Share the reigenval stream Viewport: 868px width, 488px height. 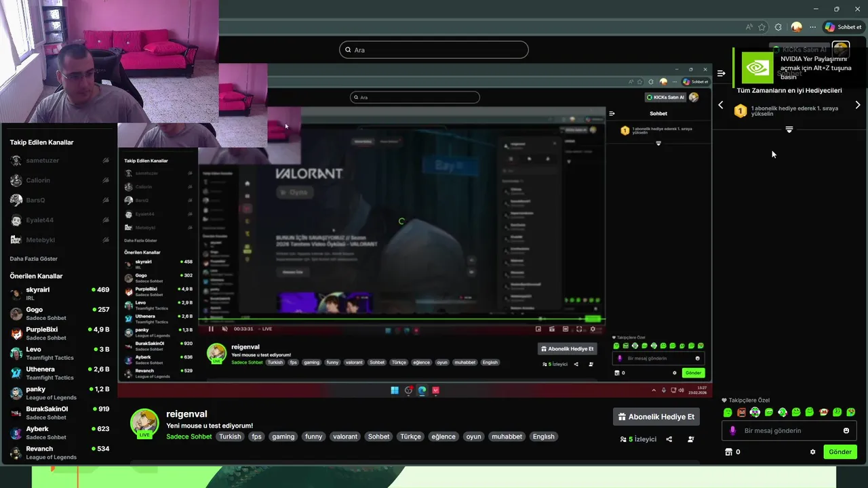tap(669, 439)
